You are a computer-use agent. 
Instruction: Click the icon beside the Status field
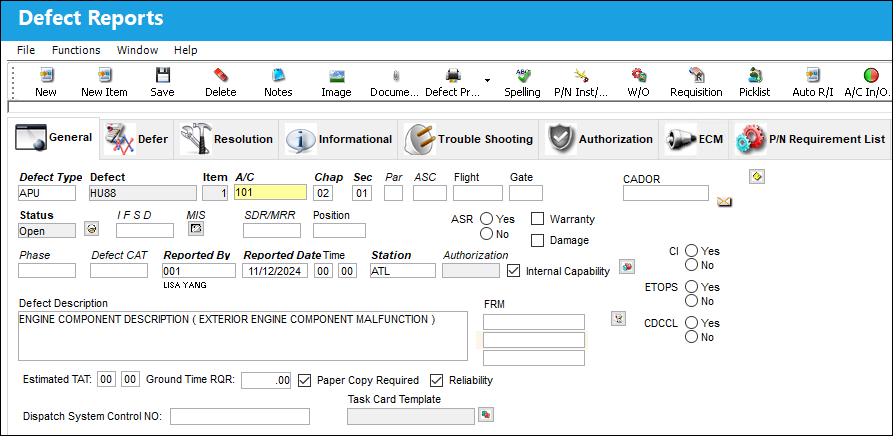(x=91, y=229)
